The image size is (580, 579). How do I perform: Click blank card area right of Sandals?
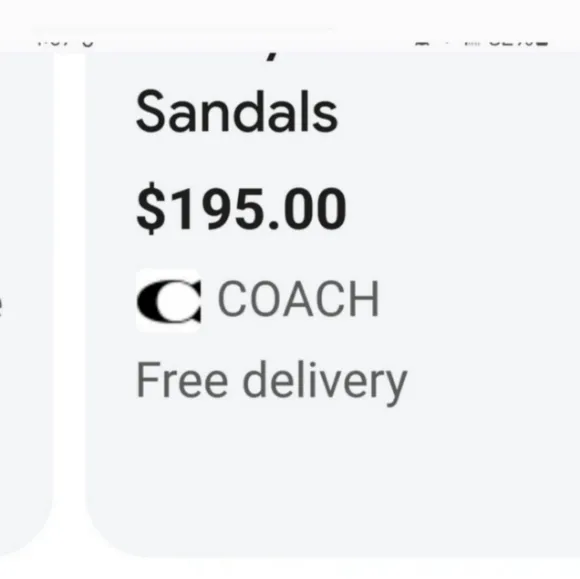point(459,111)
